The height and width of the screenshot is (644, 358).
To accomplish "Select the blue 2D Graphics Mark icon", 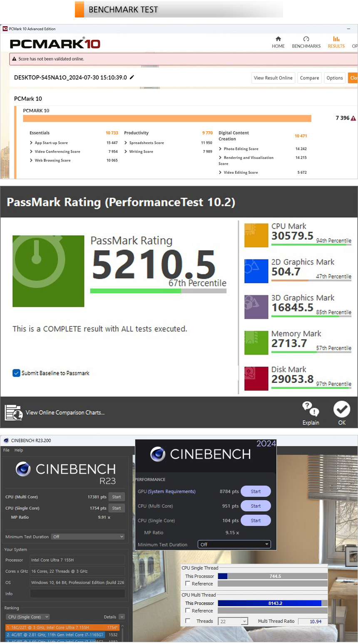I will point(256,271).
